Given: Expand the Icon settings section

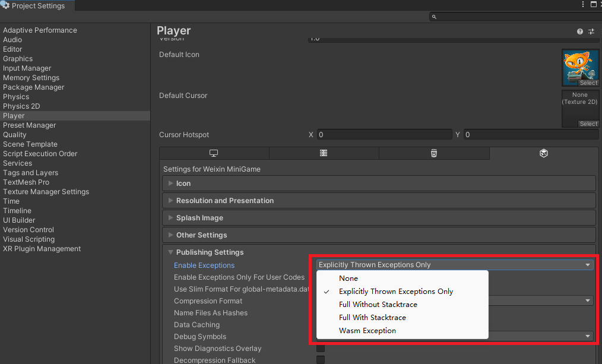Looking at the screenshot, I should [183, 183].
